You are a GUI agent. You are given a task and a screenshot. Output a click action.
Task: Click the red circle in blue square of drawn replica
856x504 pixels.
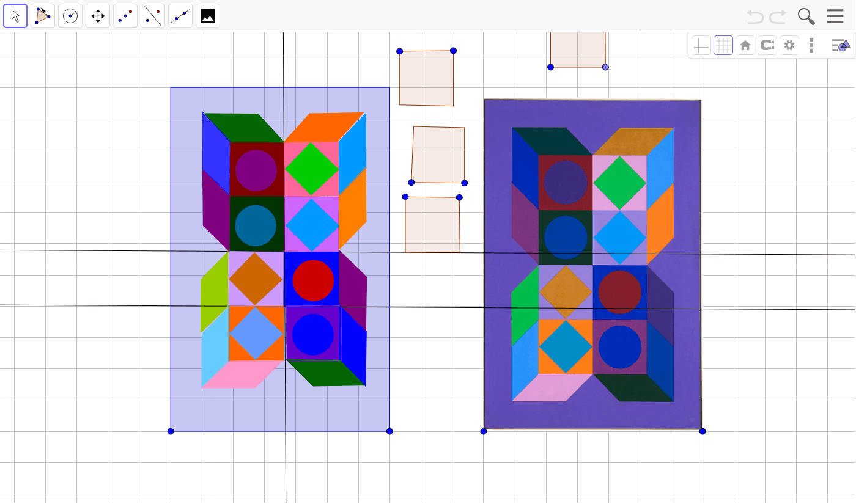[x=313, y=280]
